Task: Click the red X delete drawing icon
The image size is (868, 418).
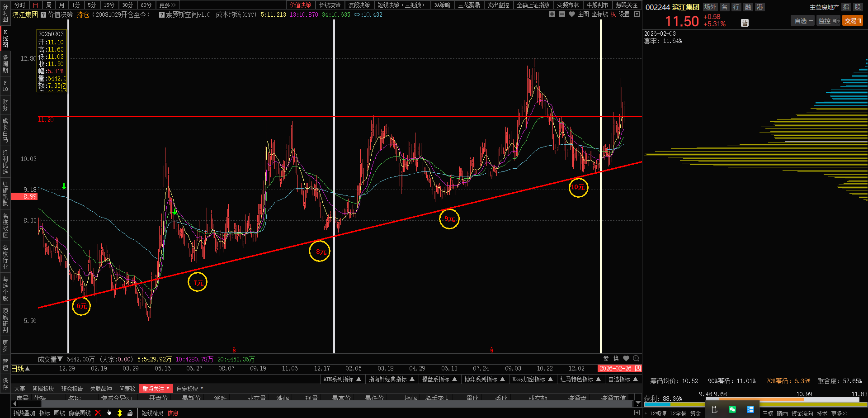Action: (98, 413)
